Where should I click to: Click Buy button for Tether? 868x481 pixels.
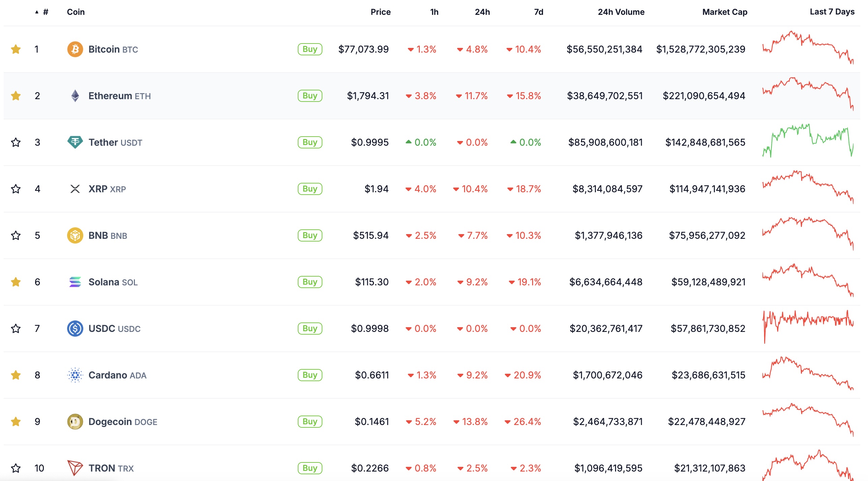tap(310, 142)
